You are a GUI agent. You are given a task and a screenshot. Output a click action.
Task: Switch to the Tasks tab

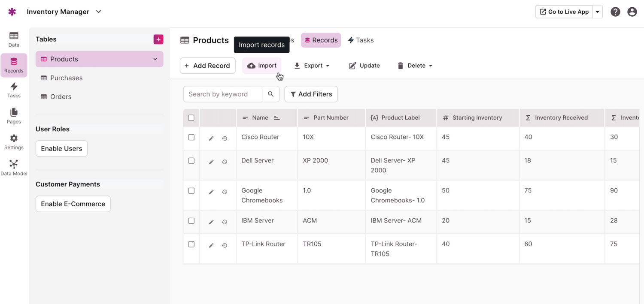[x=361, y=40]
